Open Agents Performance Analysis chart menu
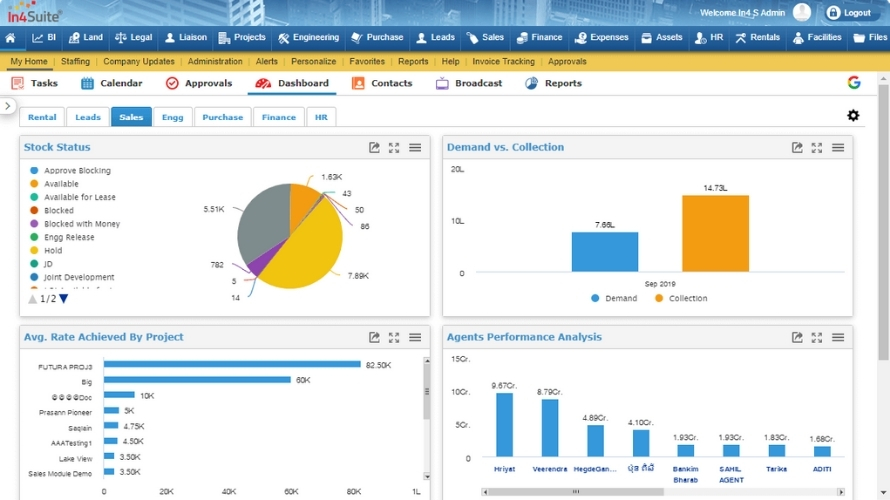 (838, 337)
